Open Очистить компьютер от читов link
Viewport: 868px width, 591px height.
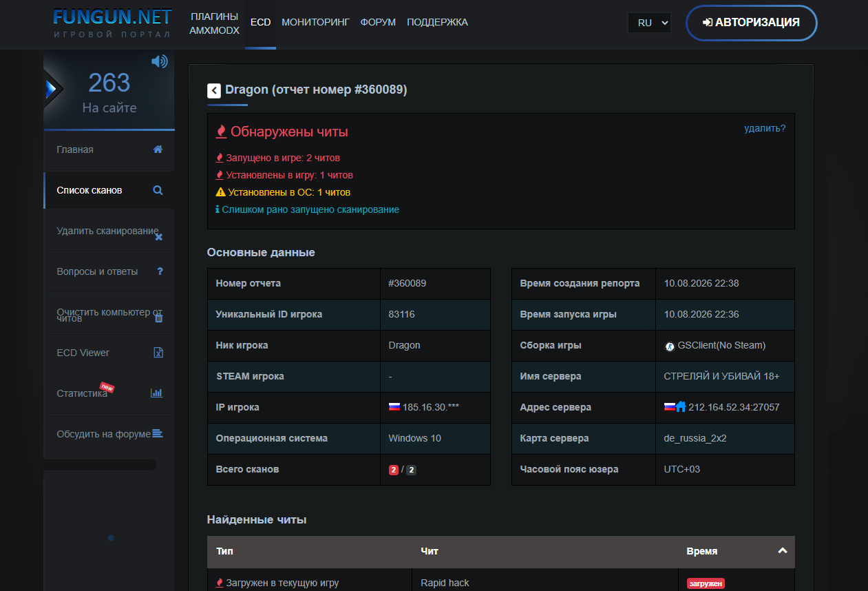tap(109, 314)
